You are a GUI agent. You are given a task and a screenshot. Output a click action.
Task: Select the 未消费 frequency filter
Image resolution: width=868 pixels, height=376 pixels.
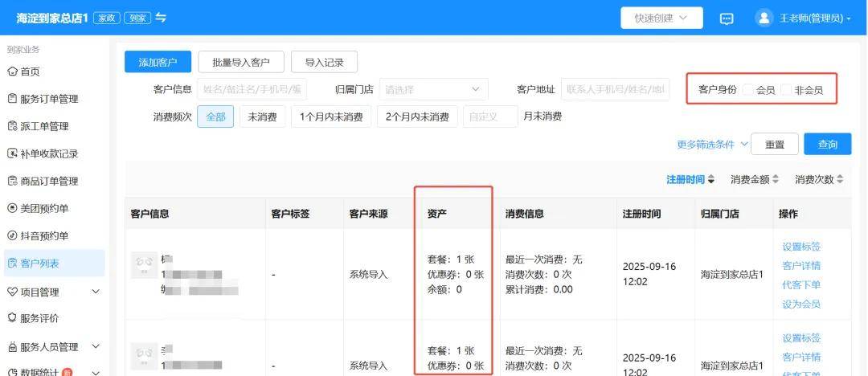tap(262, 117)
